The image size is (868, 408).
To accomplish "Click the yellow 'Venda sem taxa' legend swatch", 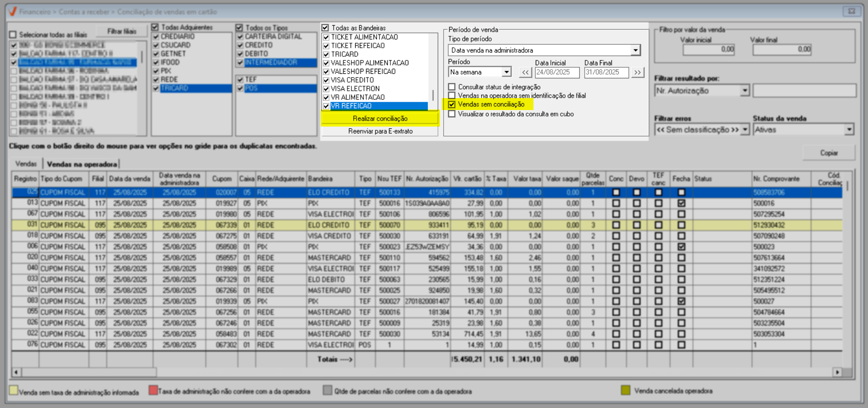I will click(x=14, y=391).
